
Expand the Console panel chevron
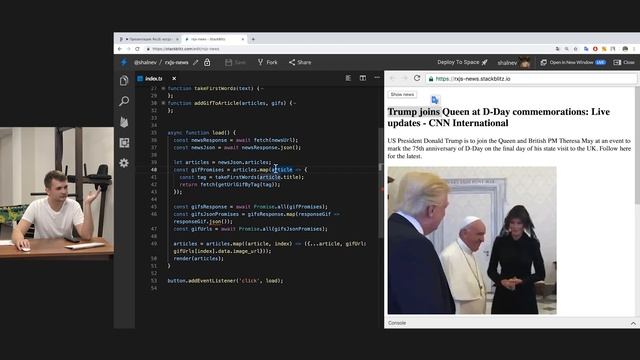click(633, 323)
